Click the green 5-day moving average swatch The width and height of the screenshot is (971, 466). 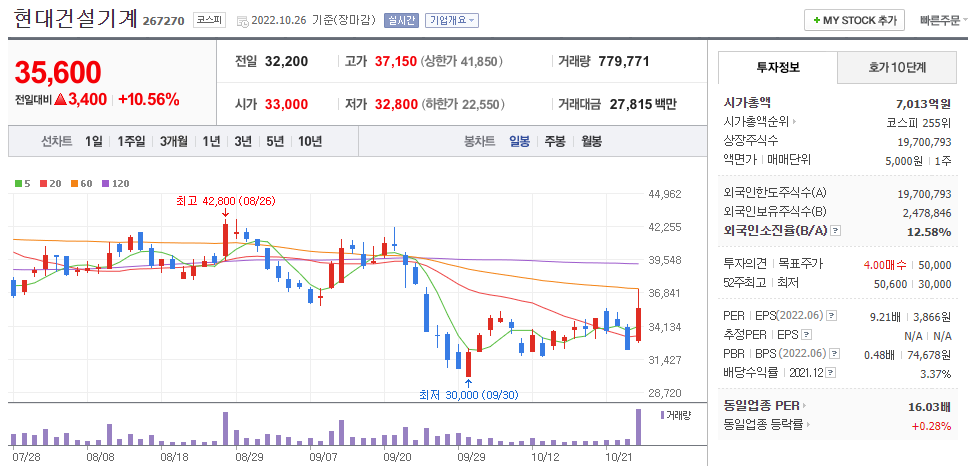point(19,184)
